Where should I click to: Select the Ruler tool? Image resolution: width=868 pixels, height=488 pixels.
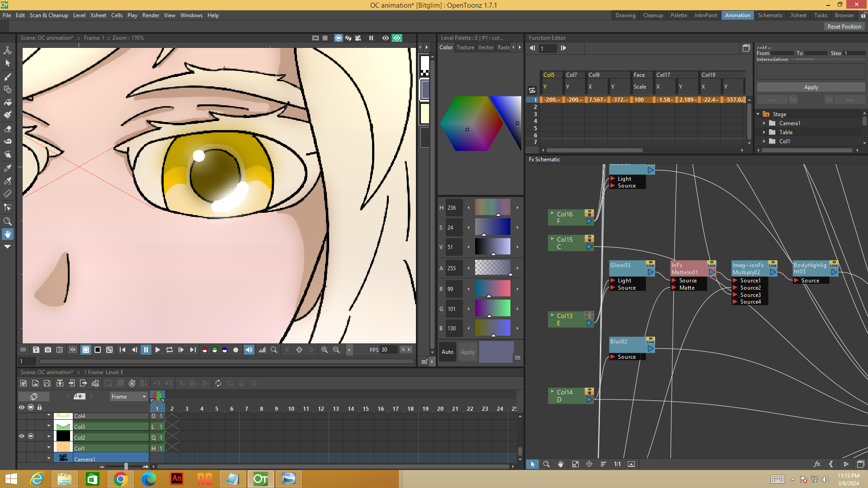pyautogui.click(x=8, y=194)
